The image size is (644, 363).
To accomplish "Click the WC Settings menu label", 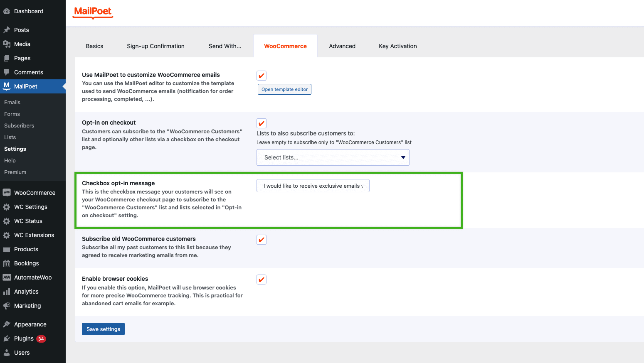I will point(31,207).
